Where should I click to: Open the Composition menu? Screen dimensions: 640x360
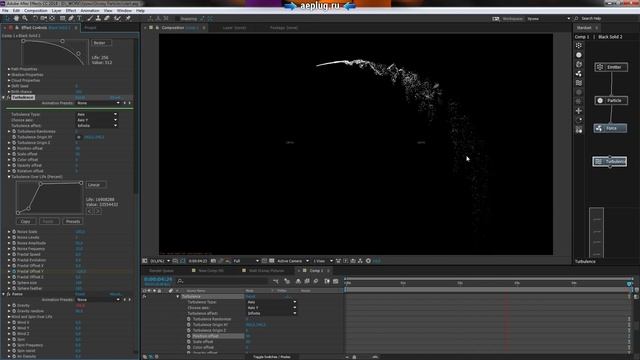[x=36, y=11]
